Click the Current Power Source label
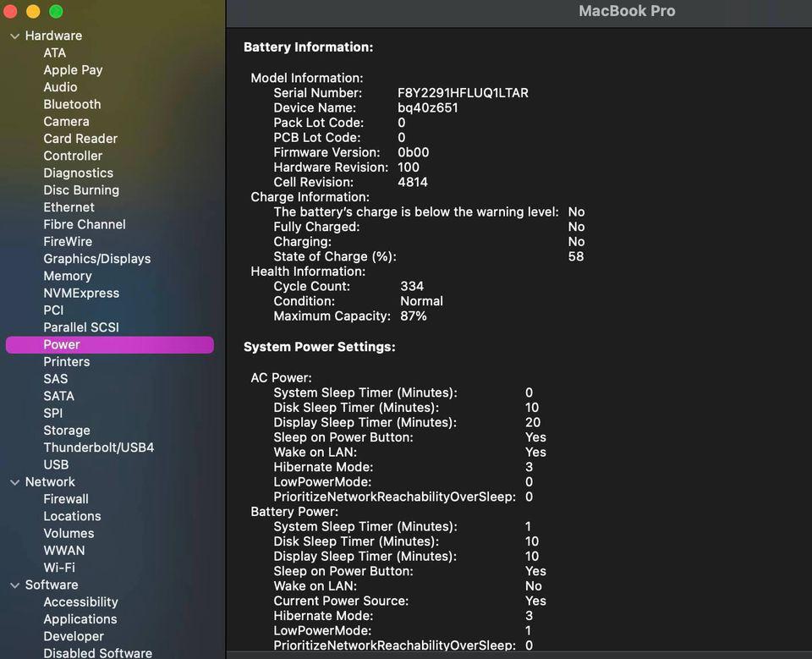This screenshot has width=812, height=659. click(x=341, y=601)
